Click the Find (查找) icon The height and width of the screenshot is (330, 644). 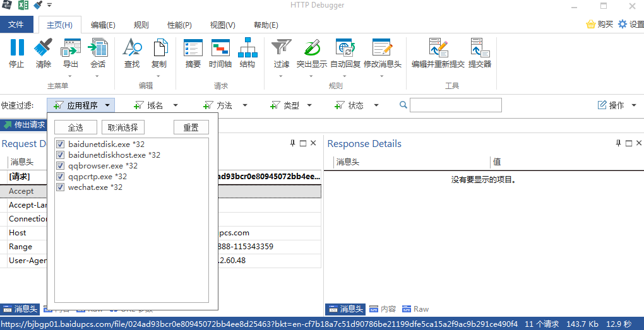[132, 47]
